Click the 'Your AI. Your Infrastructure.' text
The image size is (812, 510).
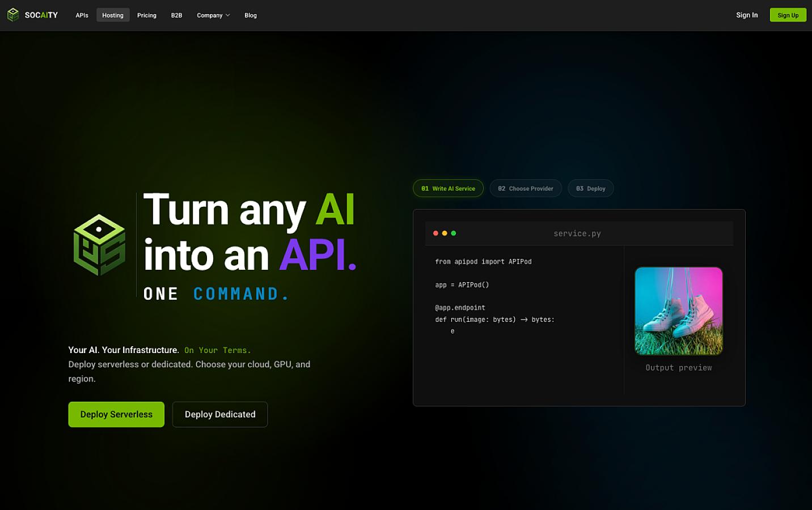(x=124, y=350)
